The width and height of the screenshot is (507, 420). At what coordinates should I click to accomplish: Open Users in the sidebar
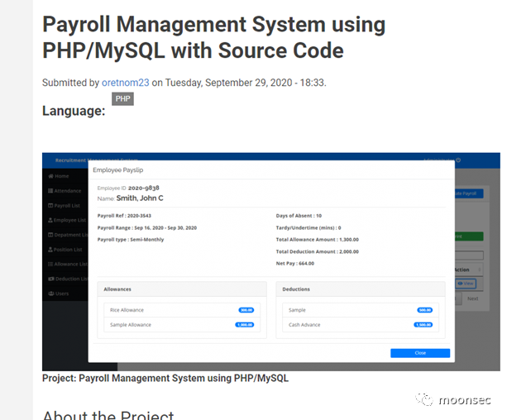(59, 294)
